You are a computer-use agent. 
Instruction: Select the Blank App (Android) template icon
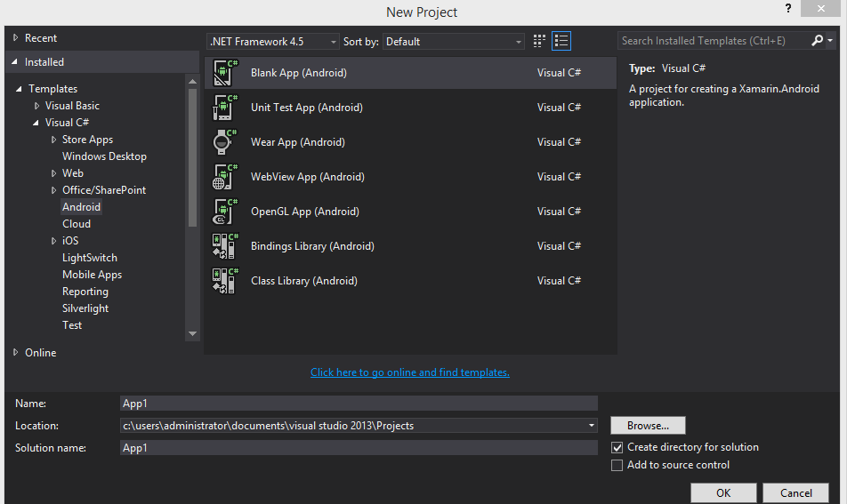coord(225,73)
